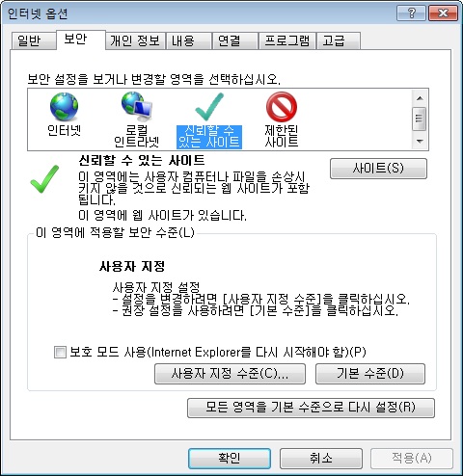Screen dimensions: 463x476
Task: Enable the 보호 모드 사용 checkbox
Action: pos(60,352)
